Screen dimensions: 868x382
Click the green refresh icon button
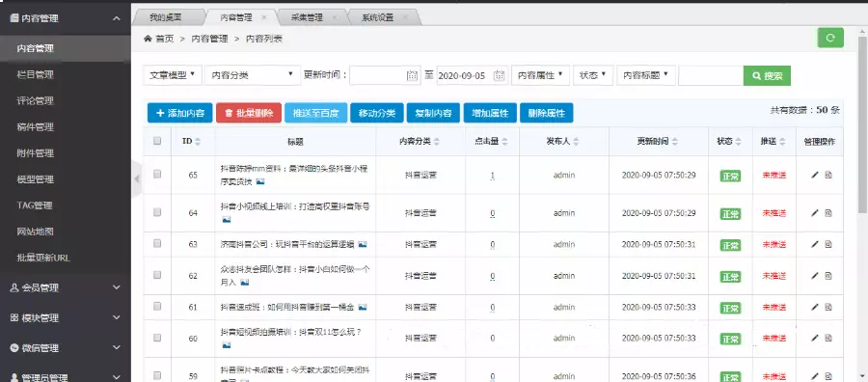[x=830, y=39]
